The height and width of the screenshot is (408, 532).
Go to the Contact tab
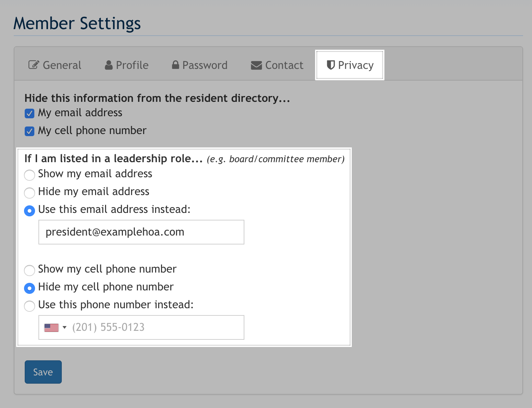pos(277,65)
